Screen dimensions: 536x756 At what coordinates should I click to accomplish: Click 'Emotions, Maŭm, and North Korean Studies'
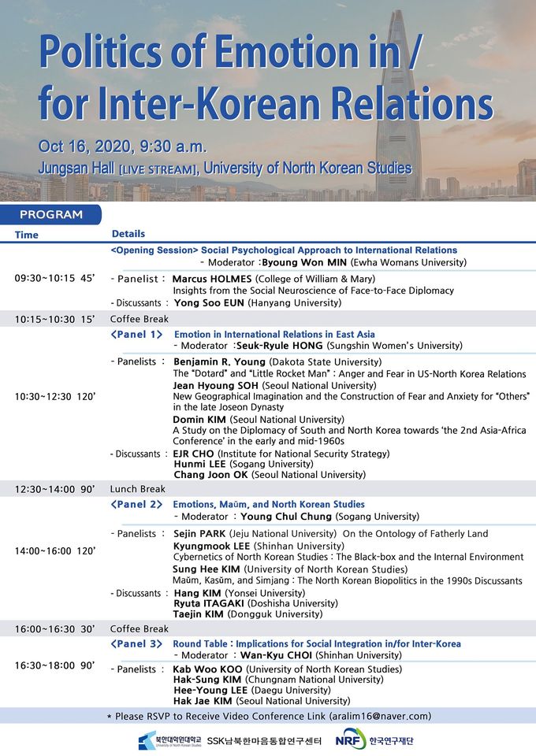[x=269, y=504]
